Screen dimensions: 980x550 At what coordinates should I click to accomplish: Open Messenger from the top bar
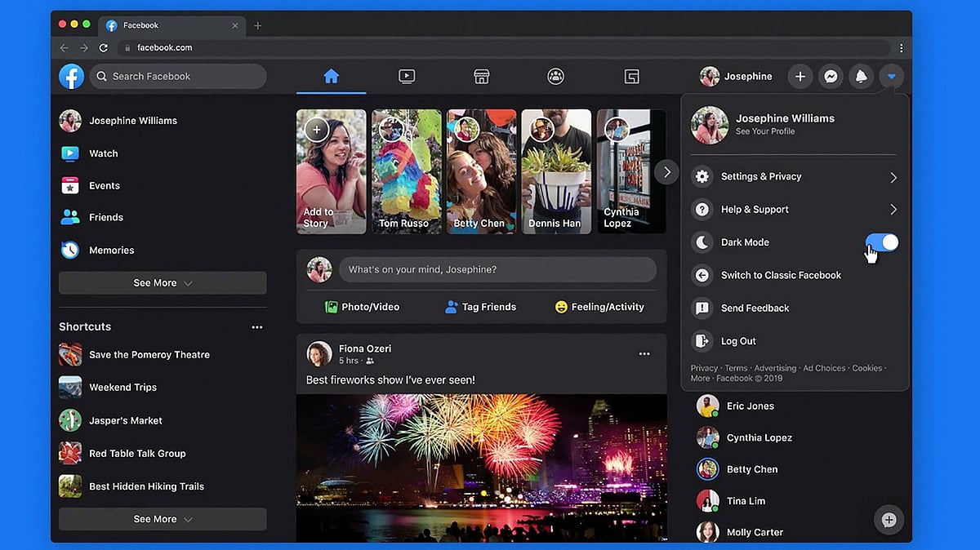click(x=831, y=77)
